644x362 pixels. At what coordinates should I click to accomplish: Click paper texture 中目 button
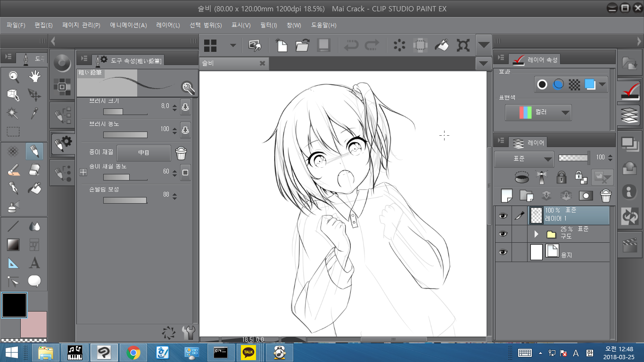(144, 153)
